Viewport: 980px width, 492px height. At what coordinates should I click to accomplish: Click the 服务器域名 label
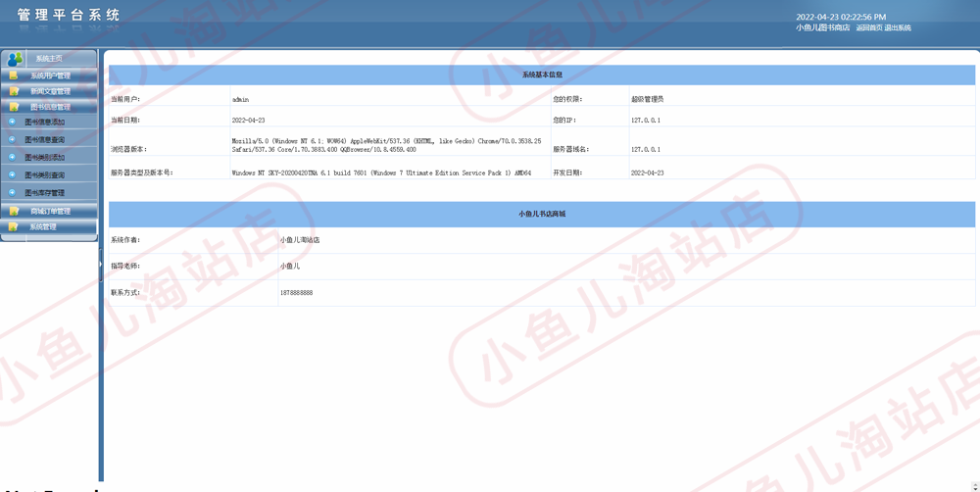point(571,149)
